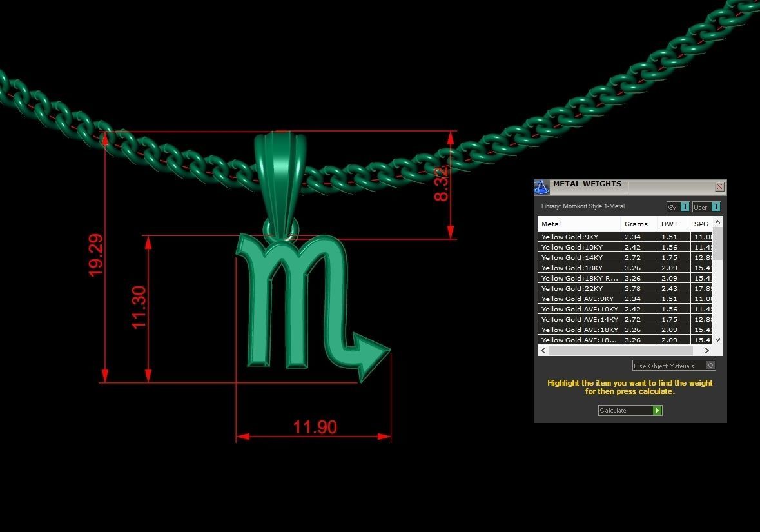Click the 11.30 height dimension label
The height and width of the screenshot is (532, 760).
[139, 308]
